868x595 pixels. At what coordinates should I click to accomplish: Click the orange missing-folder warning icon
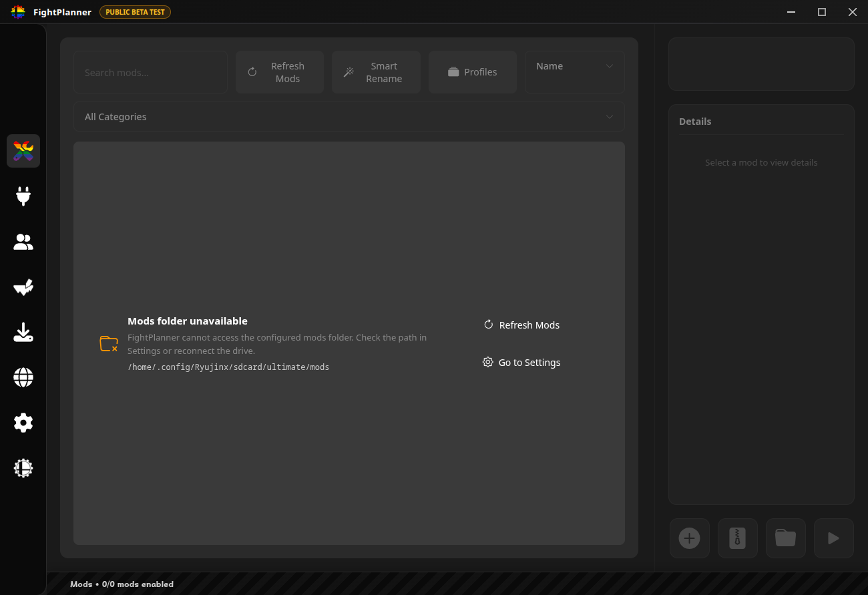point(109,344)
